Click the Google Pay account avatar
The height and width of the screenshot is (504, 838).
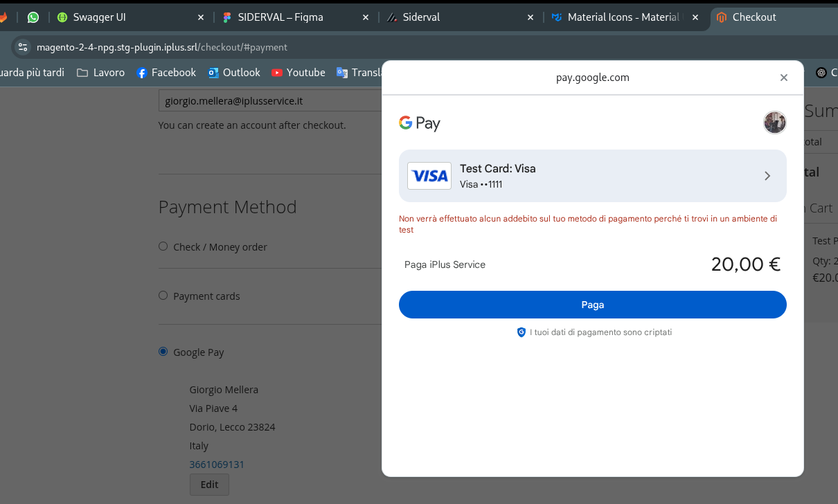pyautogui.click(x=774, y=123)
